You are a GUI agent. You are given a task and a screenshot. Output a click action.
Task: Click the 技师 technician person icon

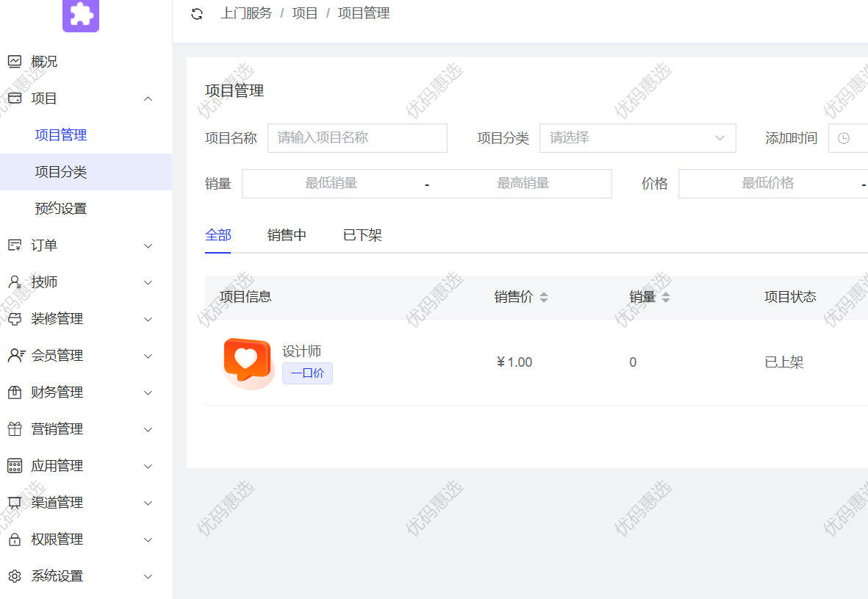(x=15, y=282)
